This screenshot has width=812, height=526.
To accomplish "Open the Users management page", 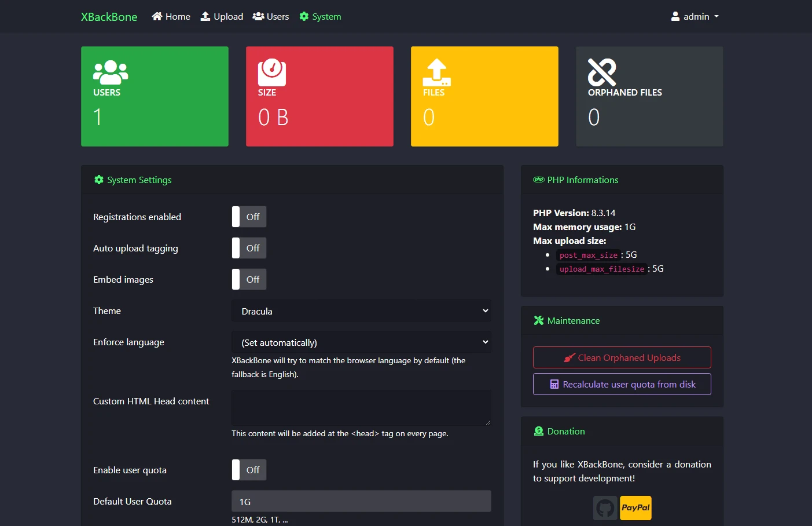I will tap(271, 17).
